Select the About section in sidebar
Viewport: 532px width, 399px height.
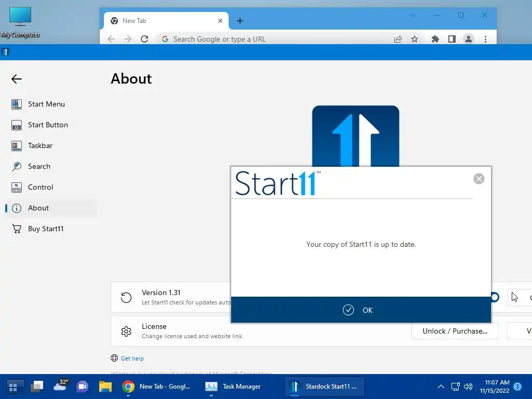pyautogui.click(x=51, y=208)
